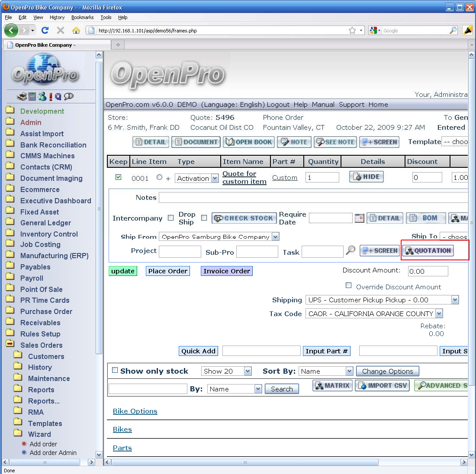Click the QUOTATION icon button
This screenshot has height=474, width=476.
(x=428, y=251)
